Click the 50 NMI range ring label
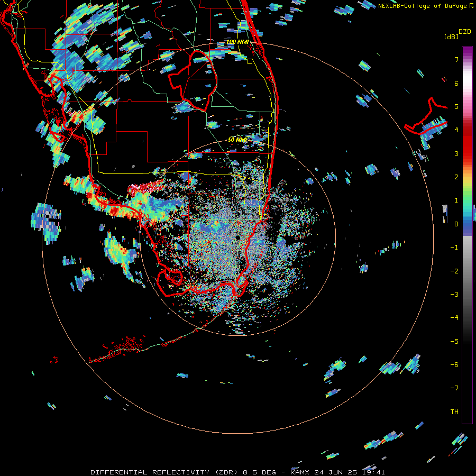Viewport: 476px width, 476px height. tap(237, 140)
